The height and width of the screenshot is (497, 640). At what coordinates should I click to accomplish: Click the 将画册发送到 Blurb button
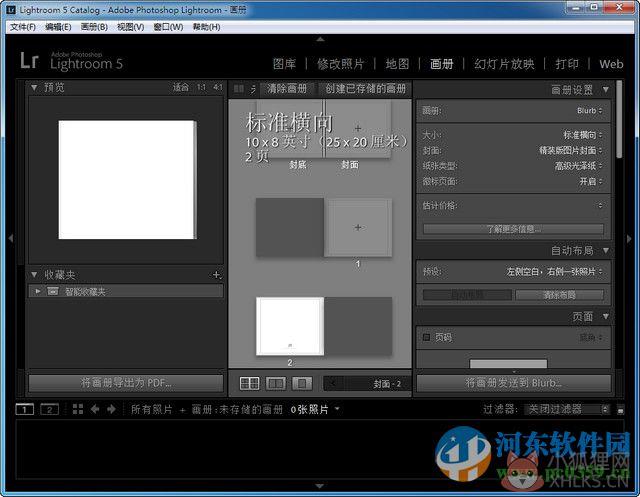513,383
